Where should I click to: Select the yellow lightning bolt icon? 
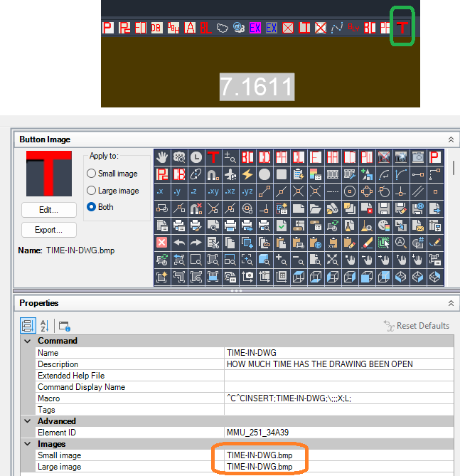[x=247, y=174]
